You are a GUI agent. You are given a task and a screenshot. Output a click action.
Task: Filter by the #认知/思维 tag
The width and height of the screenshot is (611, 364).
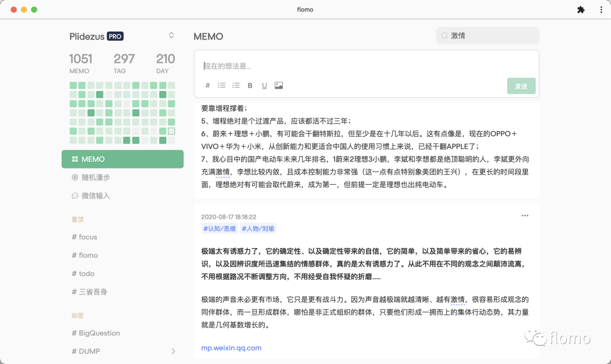220,228
